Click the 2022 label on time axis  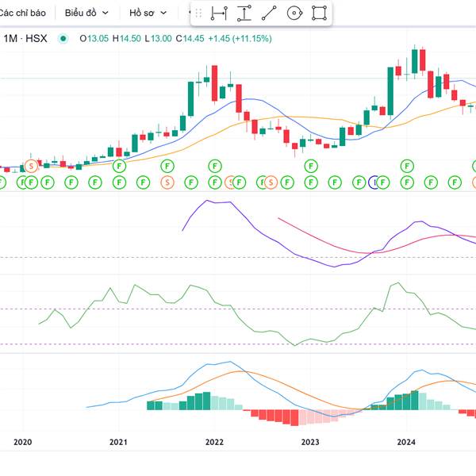tap(214, 442)
